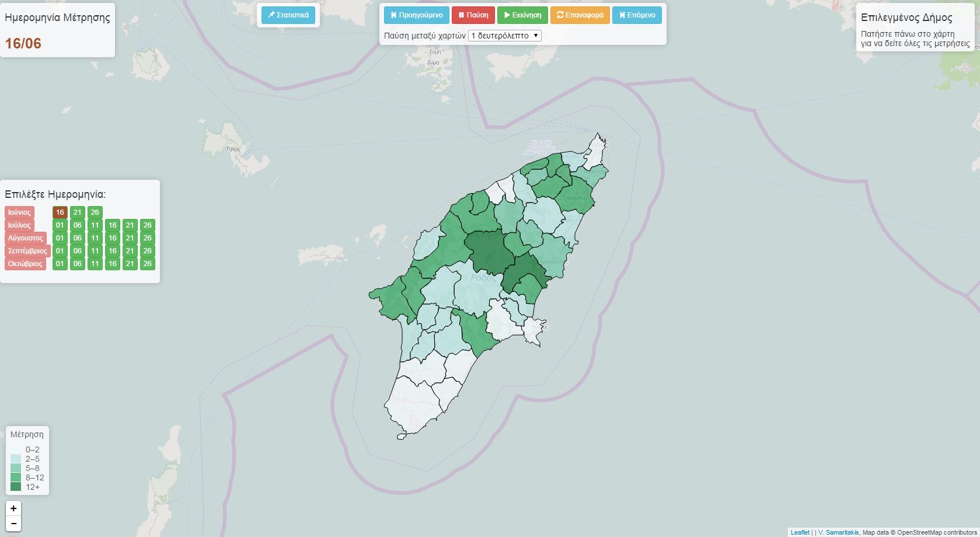This screenshot has width=980, height=537.
Task: Open the pause interval dropdown
Action: pyautogui.click(x=505, y=36)
